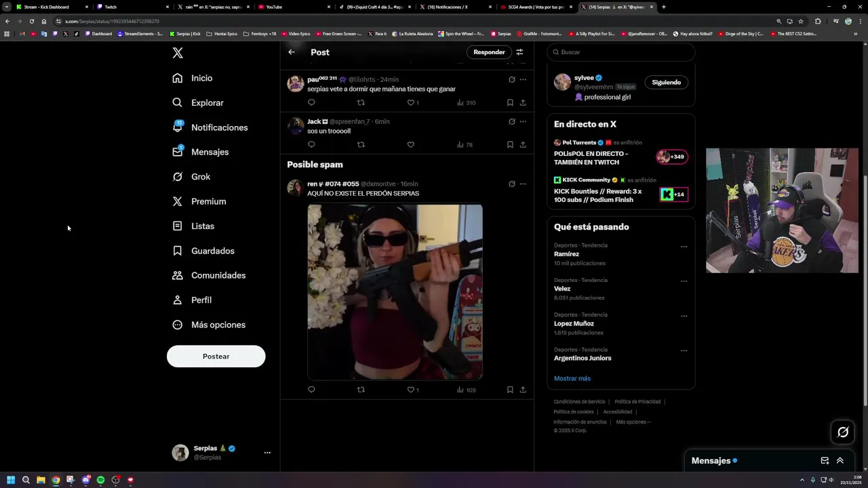Open options for Velez trend
Image resolution: width=868 pixels, height=488 pixels.
(684, 281)
